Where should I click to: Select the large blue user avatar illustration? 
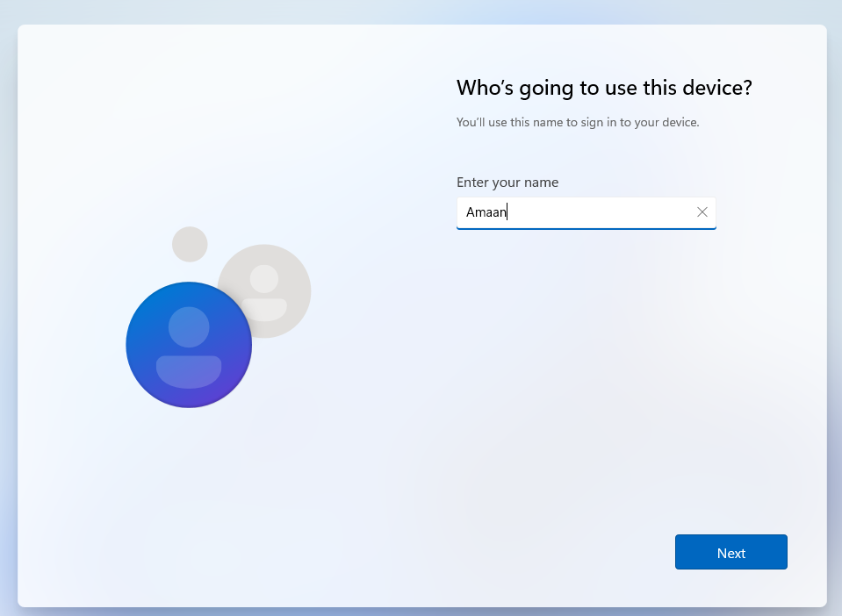click(189, 344)
